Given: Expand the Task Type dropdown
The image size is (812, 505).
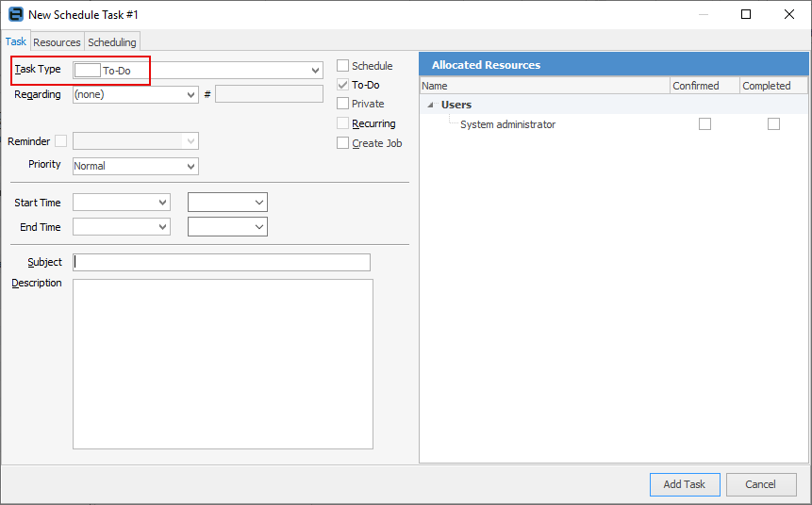Looking at the screenshot, I should (315, 71).
